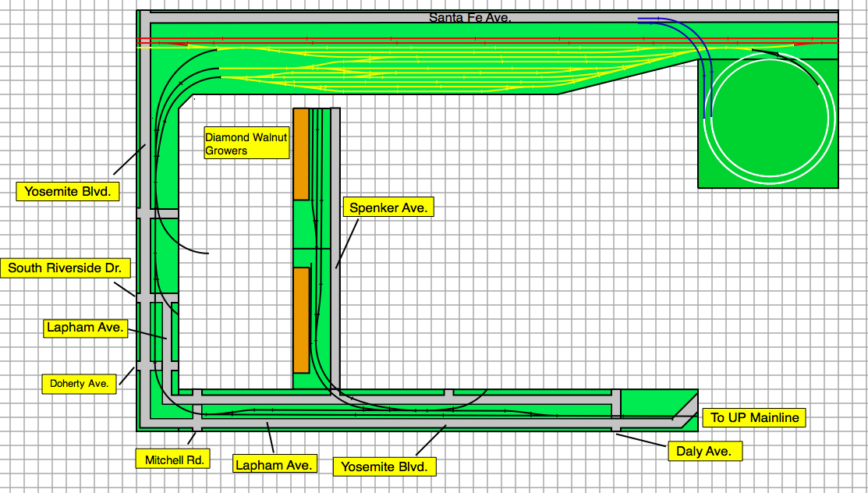Select the Lapham Ave. label above Doherty Ave.
The height and width of the screenshot is (493, 868).
pos(84,328)
